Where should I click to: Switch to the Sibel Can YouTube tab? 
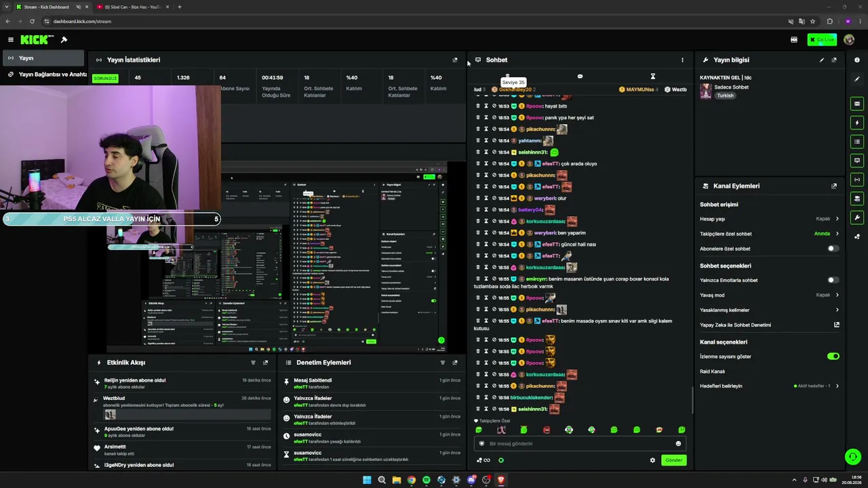click(x=133, y=7)
